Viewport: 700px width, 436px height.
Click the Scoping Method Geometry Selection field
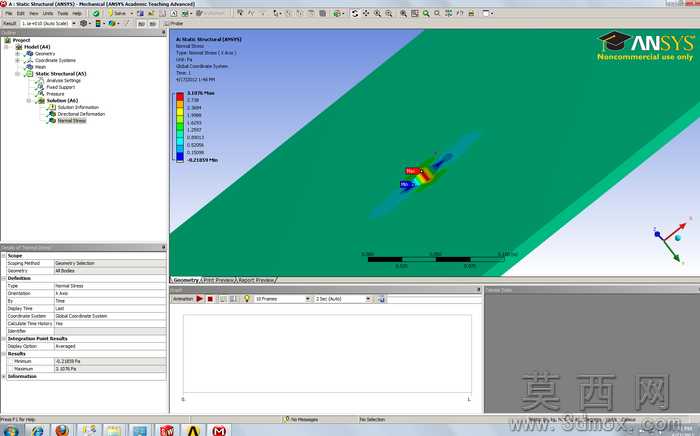110,263
